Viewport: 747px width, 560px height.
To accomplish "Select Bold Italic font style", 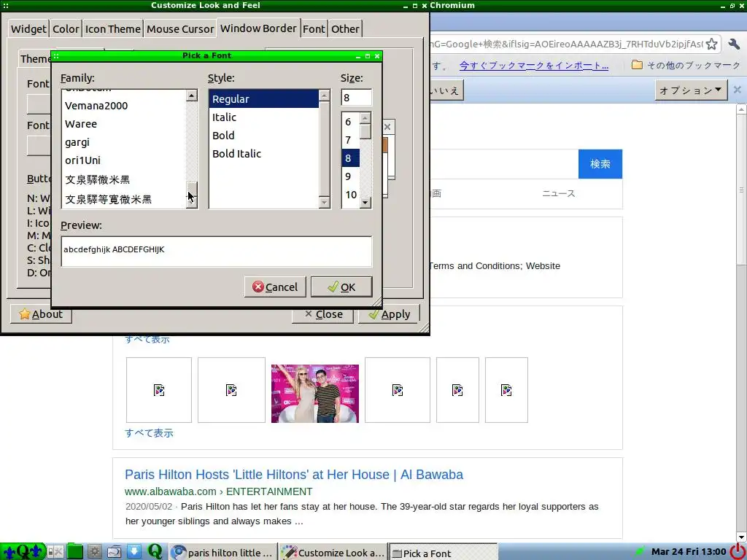I will (264, 153).
